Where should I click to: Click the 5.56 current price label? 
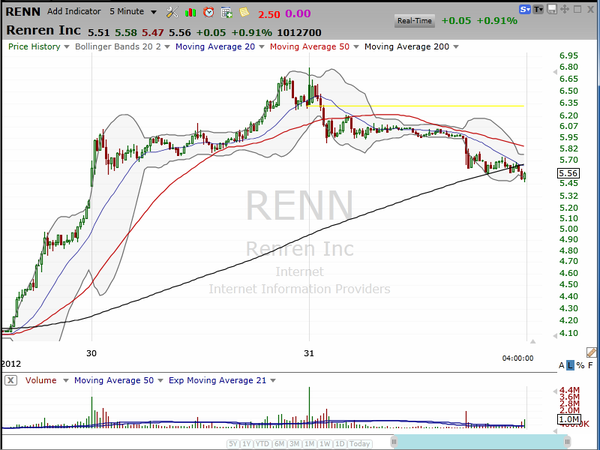coord(568,173)
